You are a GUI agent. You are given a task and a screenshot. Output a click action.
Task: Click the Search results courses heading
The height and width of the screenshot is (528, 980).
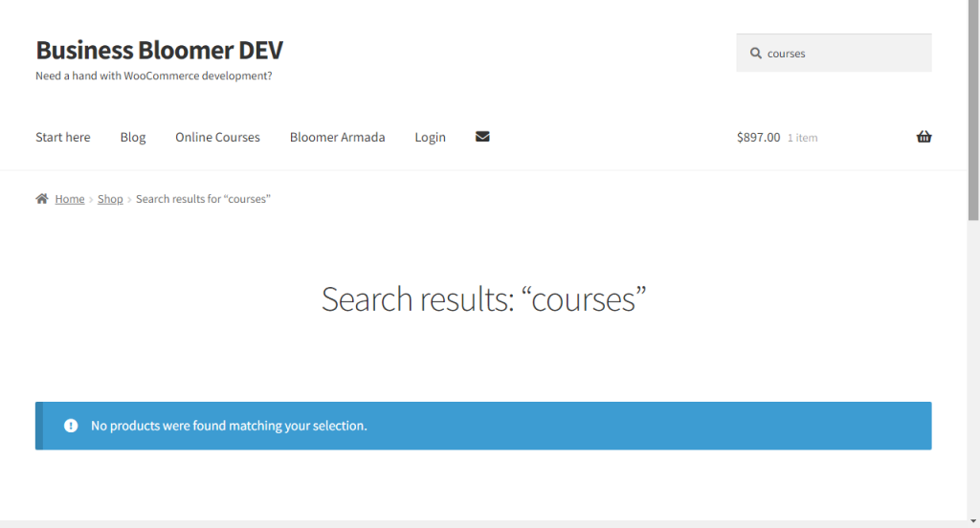(x=483, y=298)
